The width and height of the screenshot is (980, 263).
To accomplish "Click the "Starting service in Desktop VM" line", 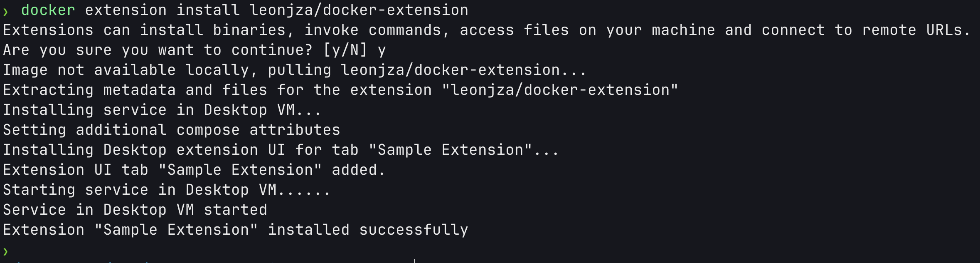I will click(x=167, y=190).
